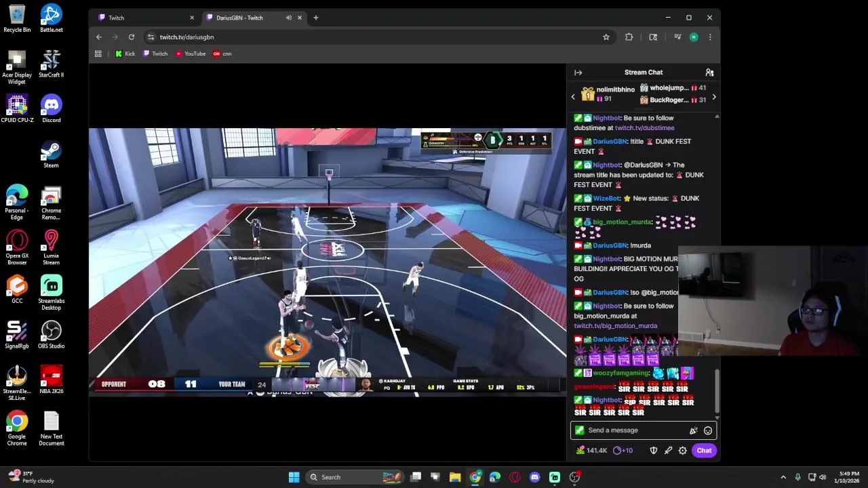View site information for twitch.tv
This screenshot has width=868, height=488.
pyautogui.click(x=151, y=37)
